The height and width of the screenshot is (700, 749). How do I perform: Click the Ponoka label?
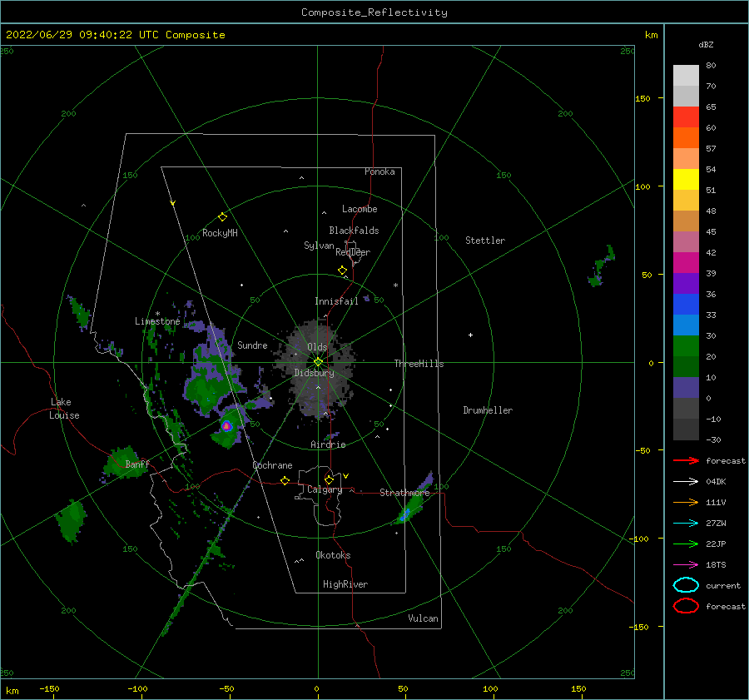(x=379, y=171)
